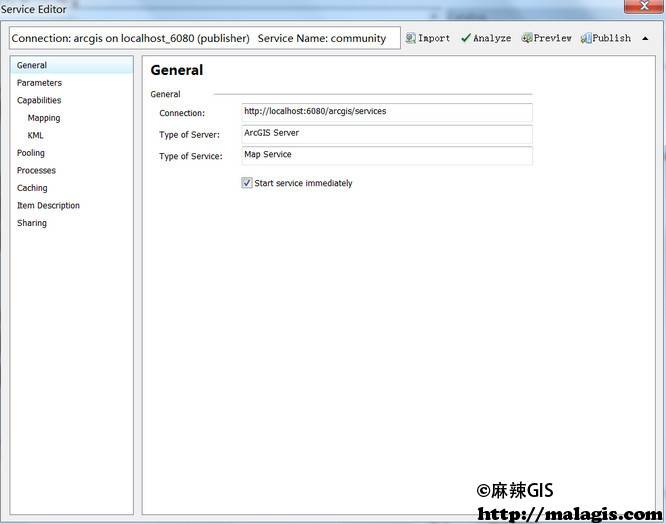Toggle Start service immediately checkbox
The width and height of the screenshot is (666, 524).
tap(247, 183)
